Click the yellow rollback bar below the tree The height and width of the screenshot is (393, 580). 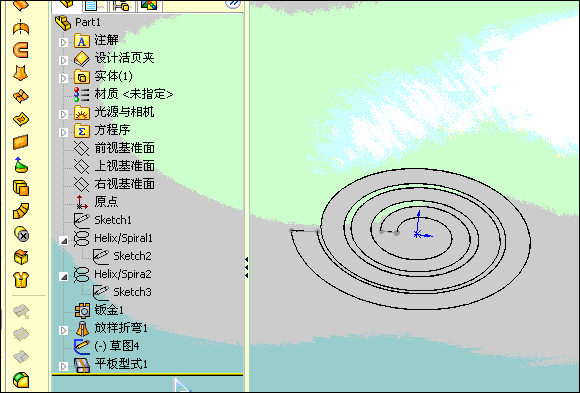147,375
